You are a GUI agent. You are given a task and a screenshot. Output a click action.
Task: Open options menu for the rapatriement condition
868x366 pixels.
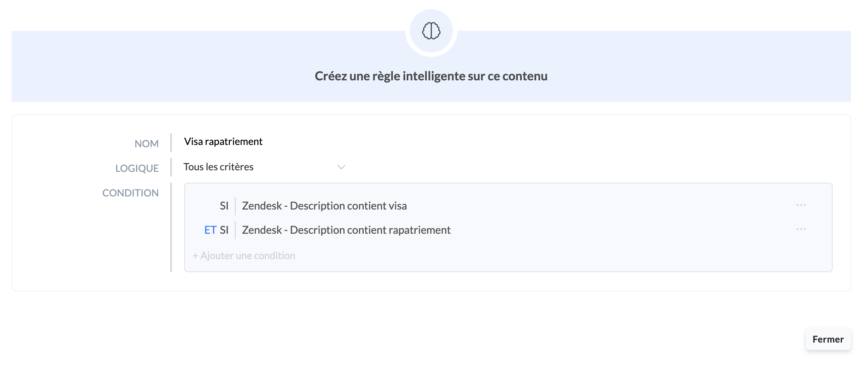click(x=801, y=229)
